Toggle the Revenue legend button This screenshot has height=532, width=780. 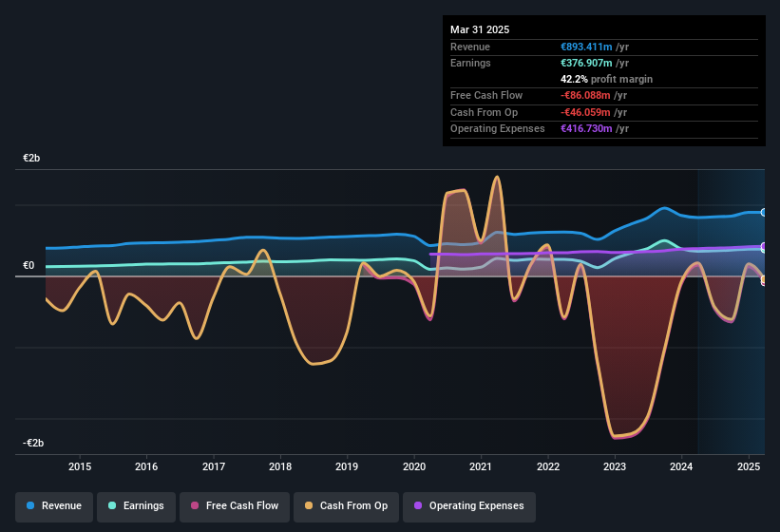tap(54, 506)
